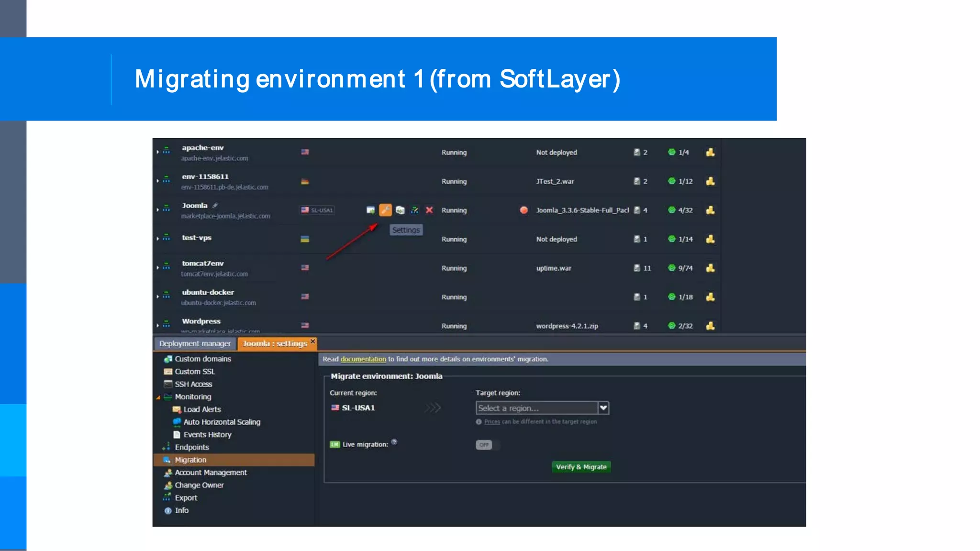This screenshot has height=551, width=980.
Task: Open Load Alerts under Monitoring
Action: click(202, 409)
